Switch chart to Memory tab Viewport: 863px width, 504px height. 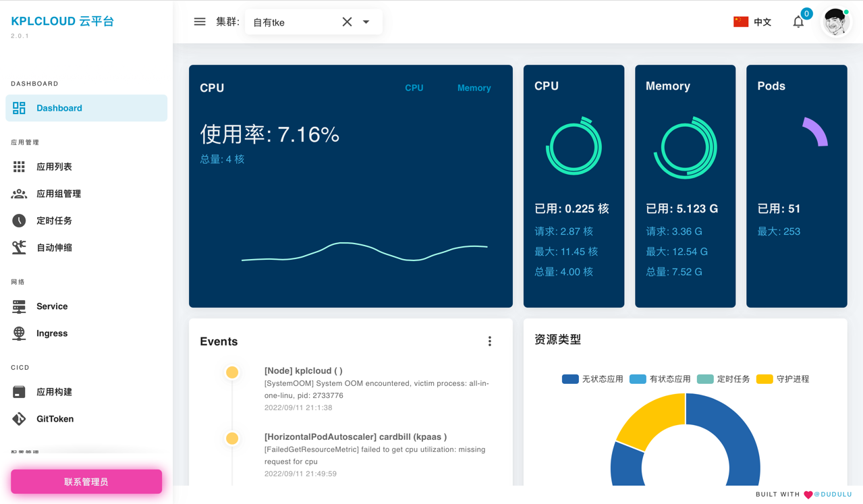pos(474,88)
